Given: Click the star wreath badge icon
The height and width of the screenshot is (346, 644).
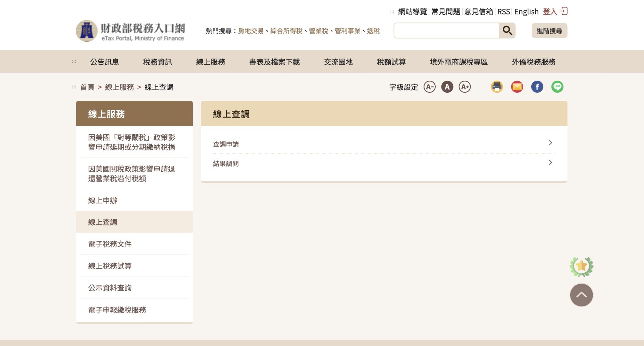Looking at the screenshot, I should click(581, 267).
